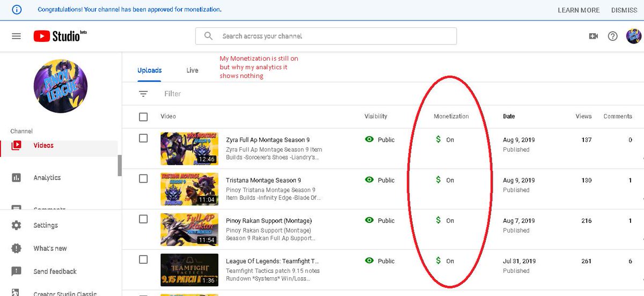
Task: Click the create video camera icon
Action: (594, 36)
